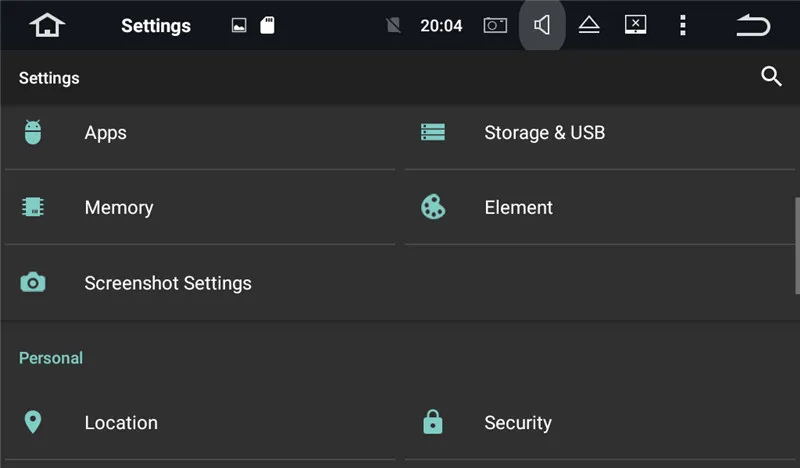Tap the SD card notification icon
Image resolution: width=800 pixels, height=468 pixels.
click(x=267, y=26)
